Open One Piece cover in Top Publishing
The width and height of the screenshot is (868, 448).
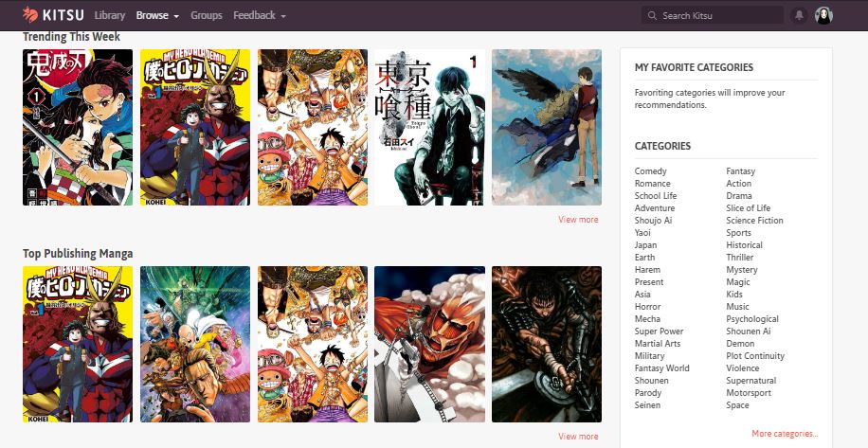coord(312,344)
